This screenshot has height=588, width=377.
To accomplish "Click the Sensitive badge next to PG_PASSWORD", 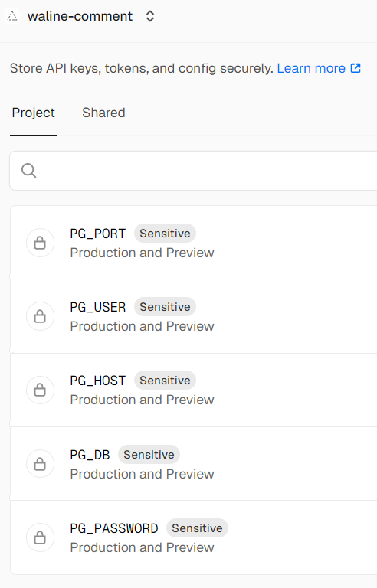I will pyautogui.click(x=197, y=528).
